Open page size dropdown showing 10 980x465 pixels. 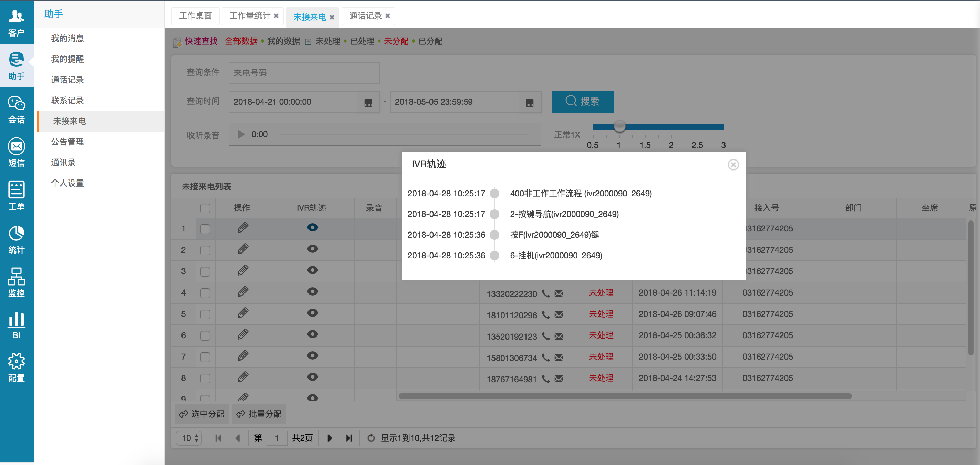point(189,437)
